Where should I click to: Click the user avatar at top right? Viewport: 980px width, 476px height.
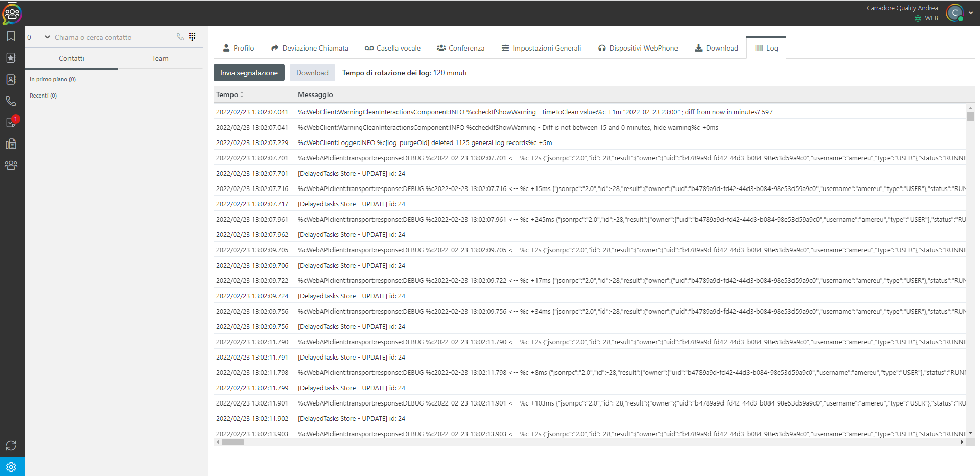point(955,13)
